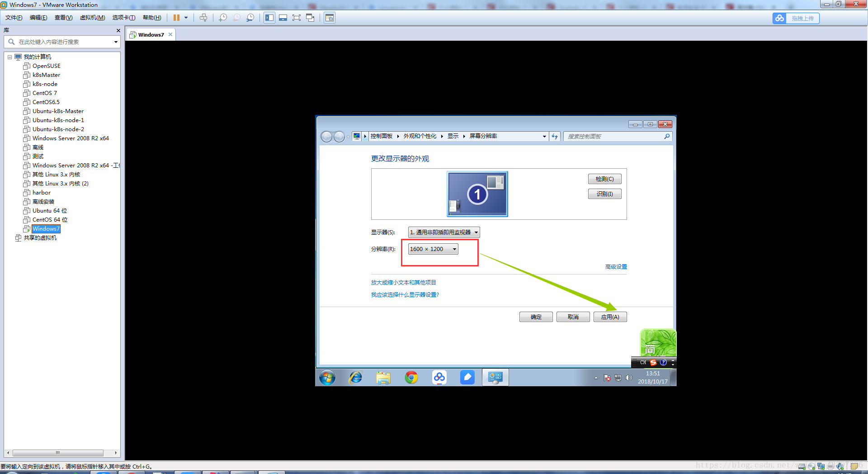Screen dimensions: 868x474
Task: Toggle the thumbnail bar icon
Action: click(x=283, y=18)
